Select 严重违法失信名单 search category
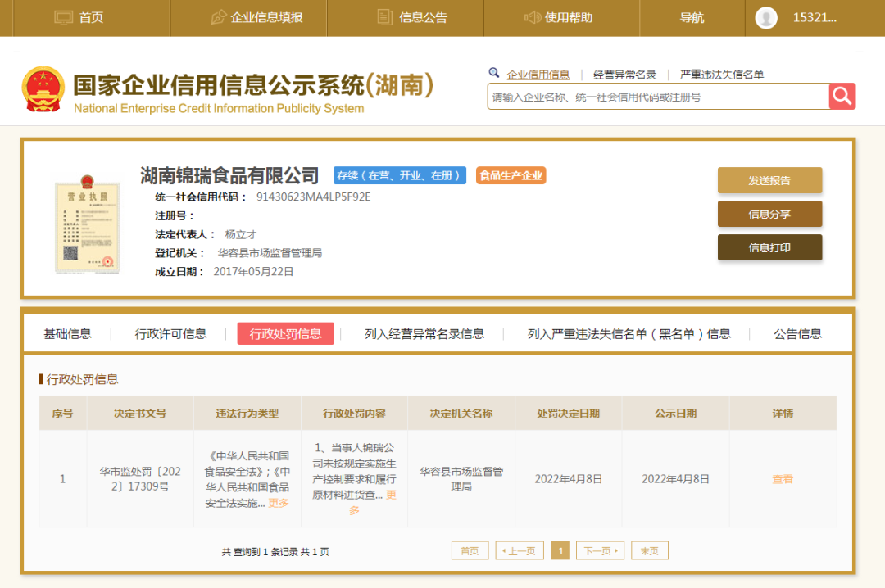The width and height of the screenshot is (885, 588). pos(721,75)
